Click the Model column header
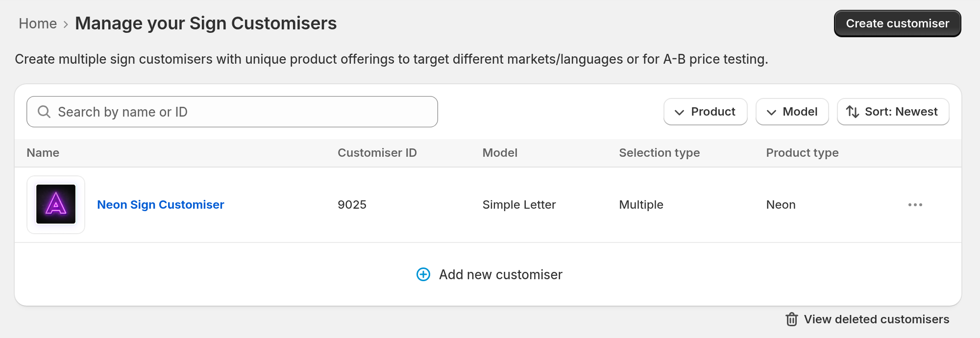The width and height of the screenshot is (980, 338). [500, 153]
